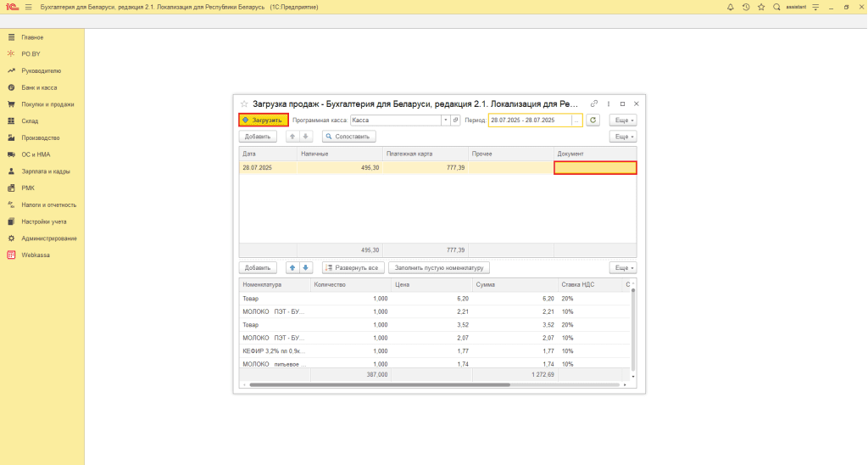The width and height of the screenshot is (868, 465).
Task: Click the lower Добавить button
Action: (x=258, y=267)
